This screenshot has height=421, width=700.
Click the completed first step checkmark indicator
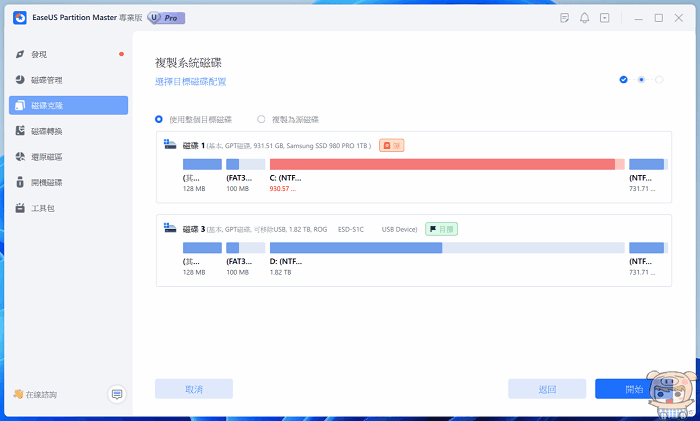click(x=623, y=80)
